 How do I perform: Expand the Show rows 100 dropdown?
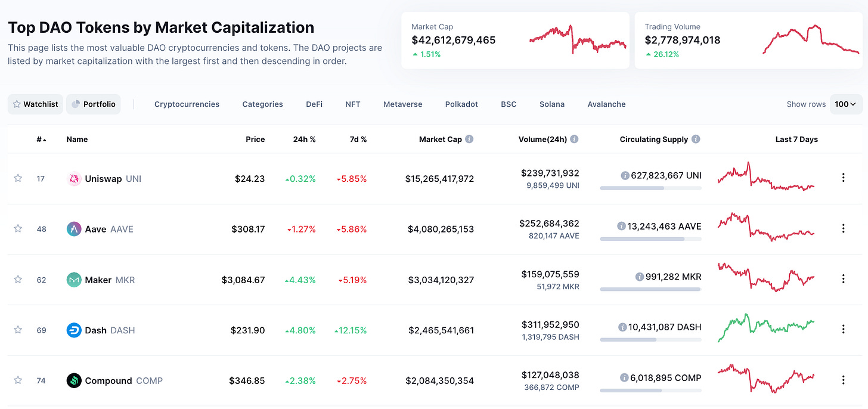point(845,104)
